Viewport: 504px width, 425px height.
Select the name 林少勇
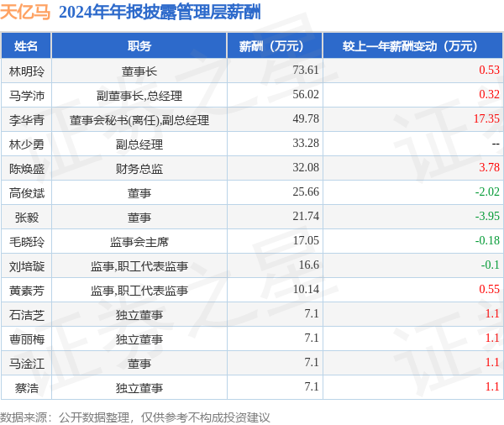click(27, 144)
